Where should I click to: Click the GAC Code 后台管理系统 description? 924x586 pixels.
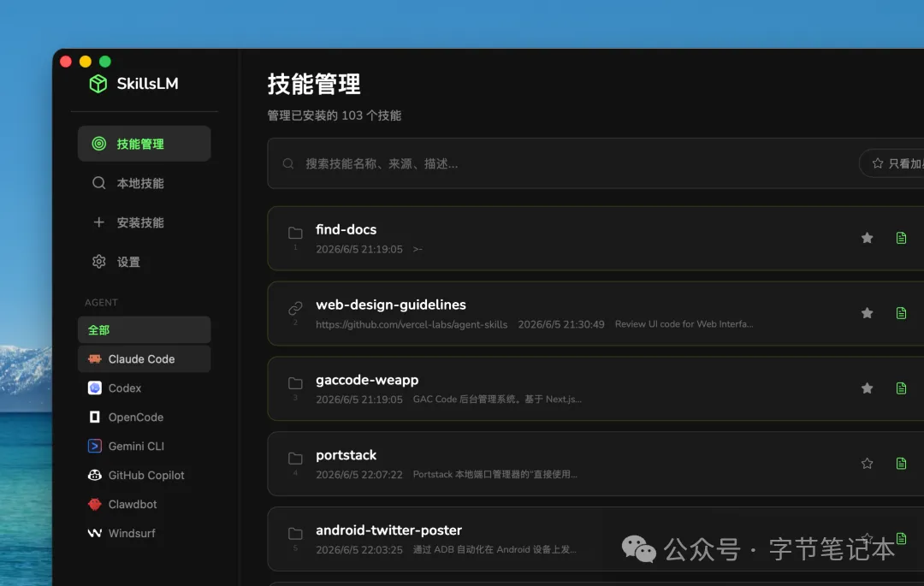tap(497, 400)
